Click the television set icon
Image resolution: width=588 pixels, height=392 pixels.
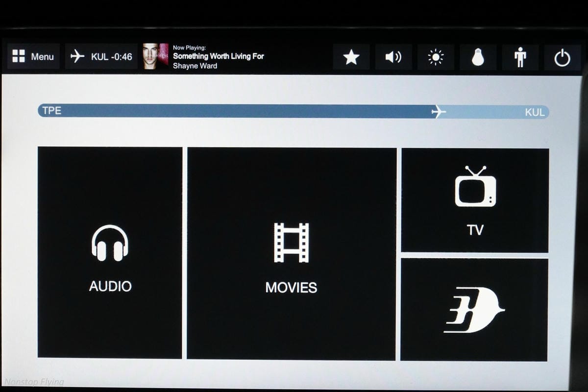[475, 187]
